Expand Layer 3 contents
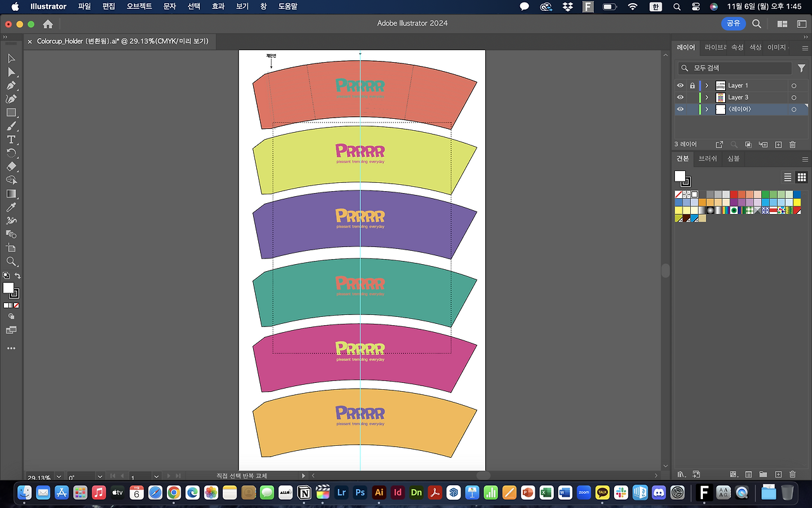This screenshot has height=508, width=812. point(707,98)
